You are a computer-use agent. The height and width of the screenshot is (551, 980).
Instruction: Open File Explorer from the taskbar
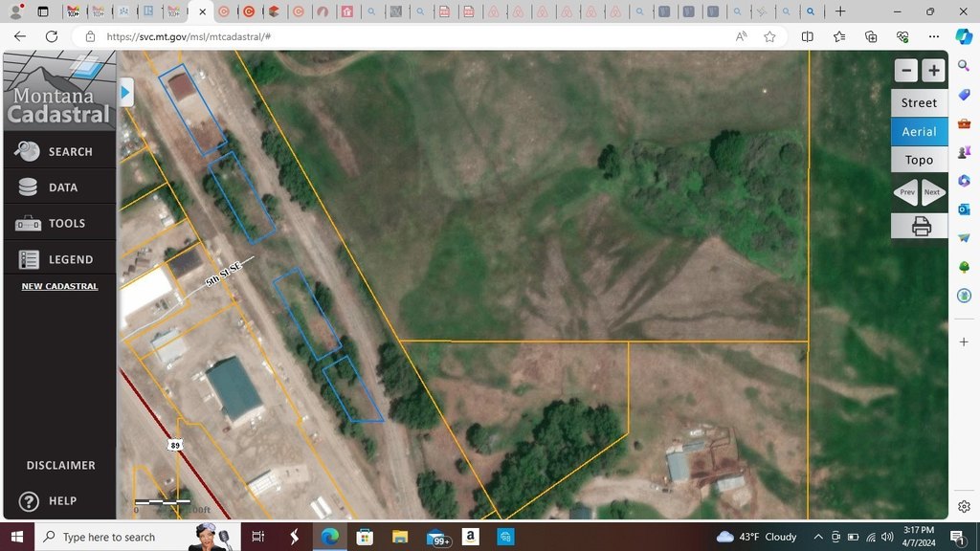point(400,537)
